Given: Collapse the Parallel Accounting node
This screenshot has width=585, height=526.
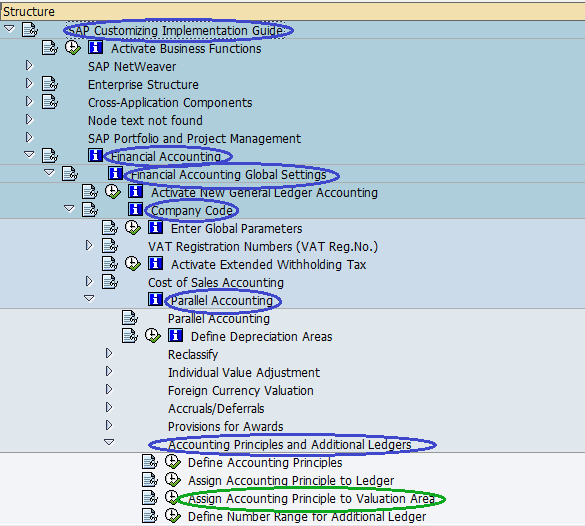Looking at the screenshot, I should 89,298.
